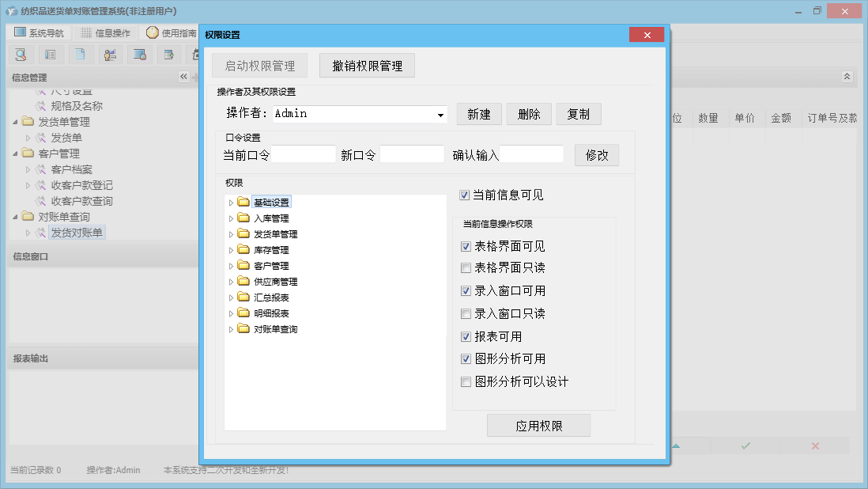Viewport: 868px width, 489px height.
Task: Open 系统导航 tab in main window
Action: 39,32
